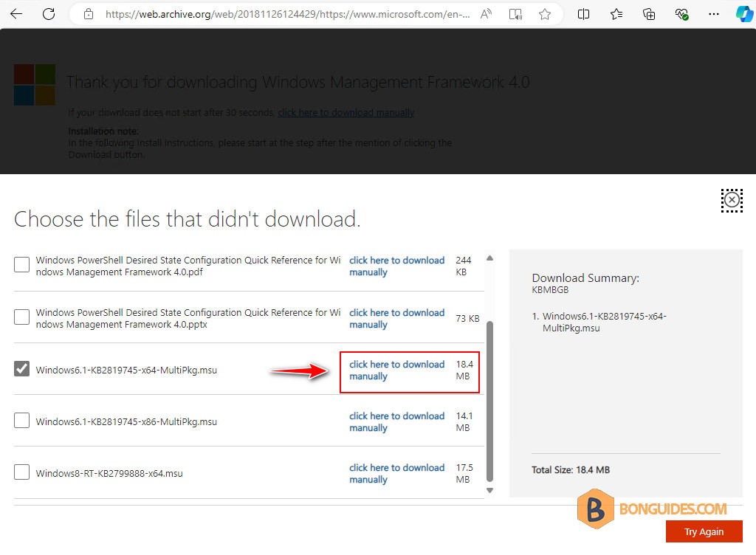Click the KBMBGB label in summary

point(550,290)
